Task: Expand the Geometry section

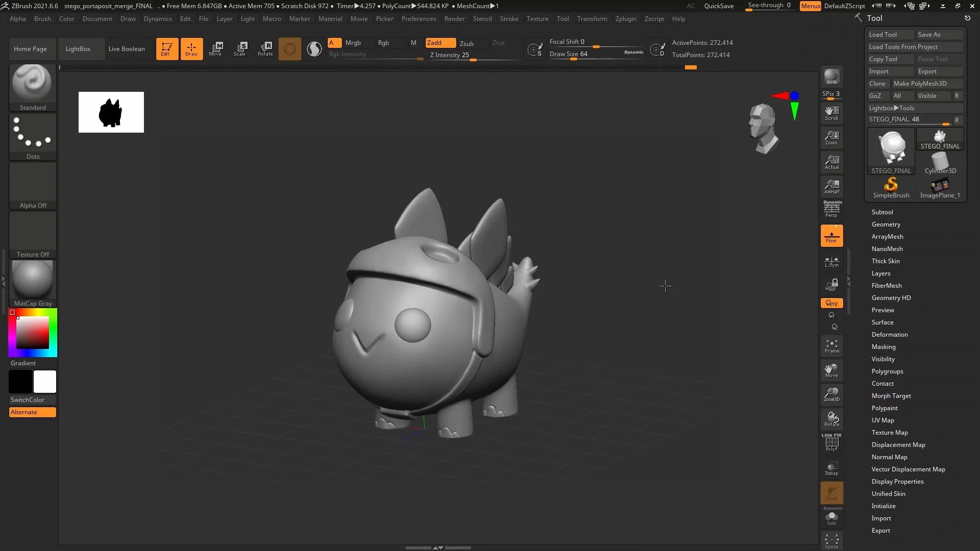Action: [886, 224]
